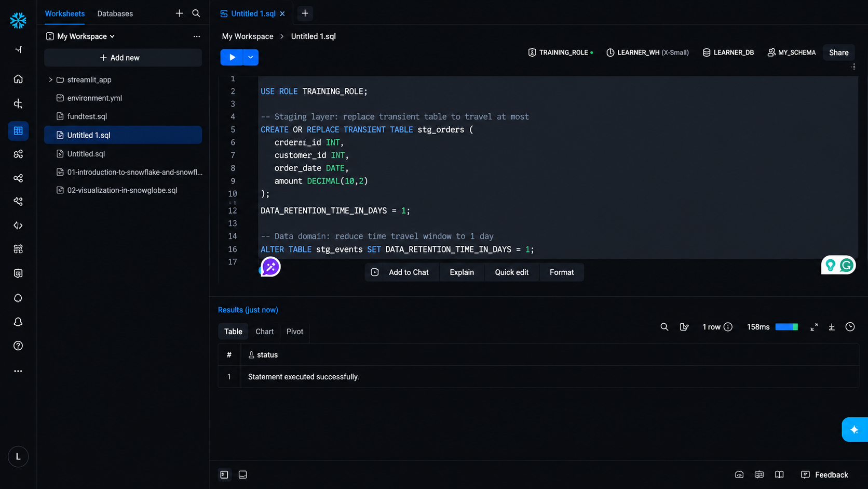Viewport: 868px width, 489px height.
Task: Click editor line 16 ALTER TABLE statement
Action: pyautogui.click(x=397, y=249)
